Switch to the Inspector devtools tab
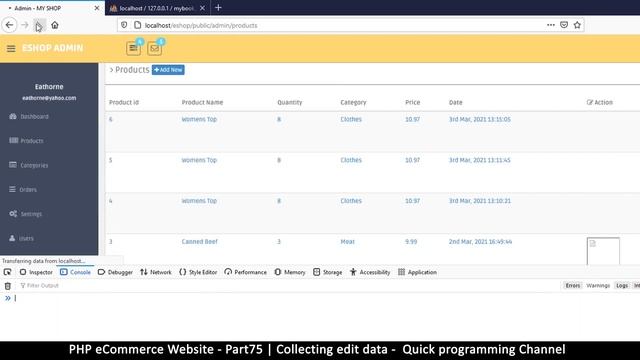This screenshot has height=360, width=640. (x=36, y=272)
